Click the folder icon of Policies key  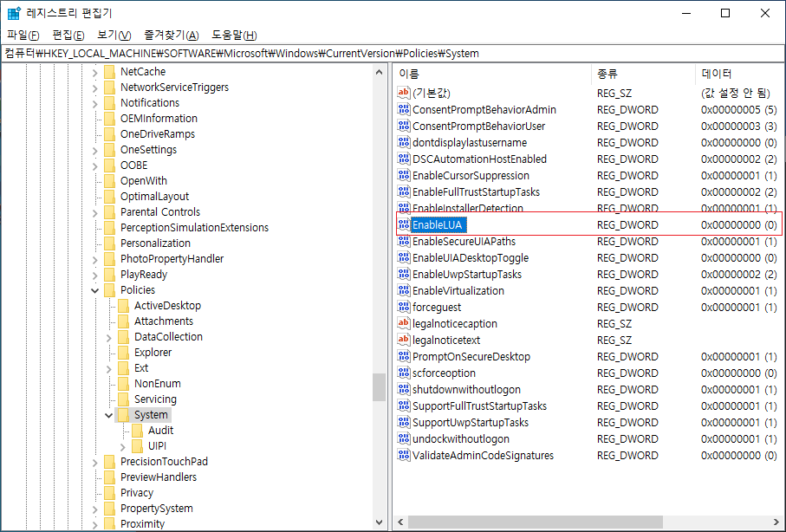pos(109,289)
